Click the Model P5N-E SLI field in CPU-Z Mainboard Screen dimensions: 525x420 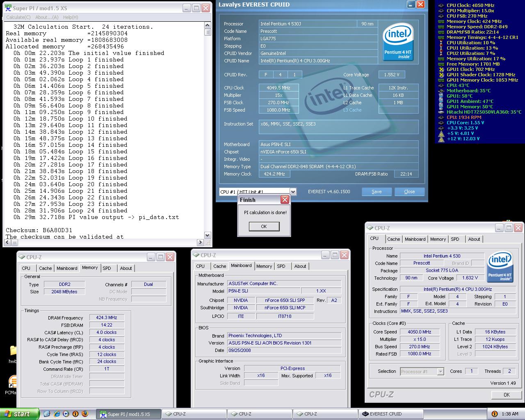264,291
